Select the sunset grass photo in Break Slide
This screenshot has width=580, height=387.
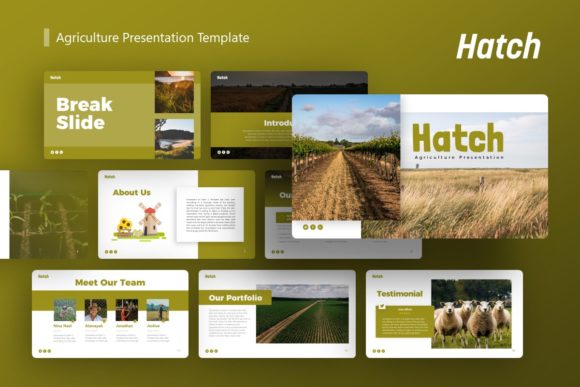(x=174, y=92)
